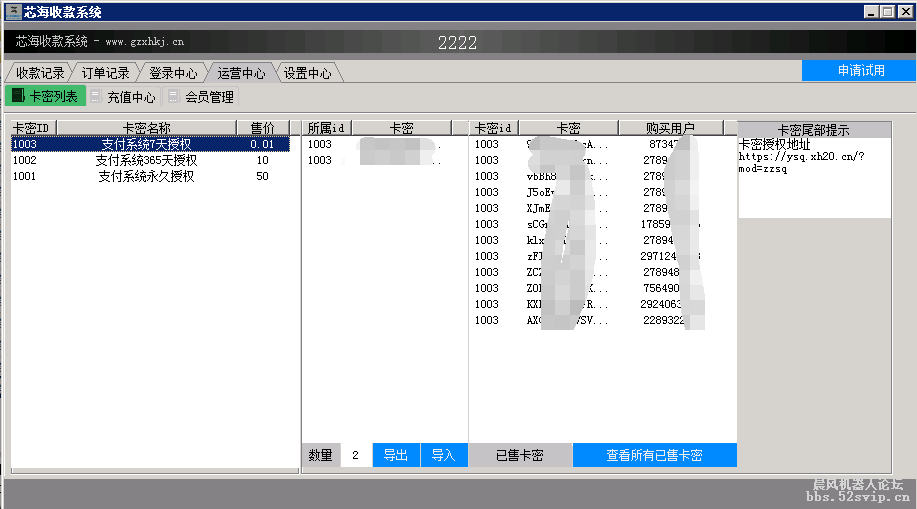Click the 已售卡密 button
This screenshot has width=917, height=509.
tap(520, 455)
